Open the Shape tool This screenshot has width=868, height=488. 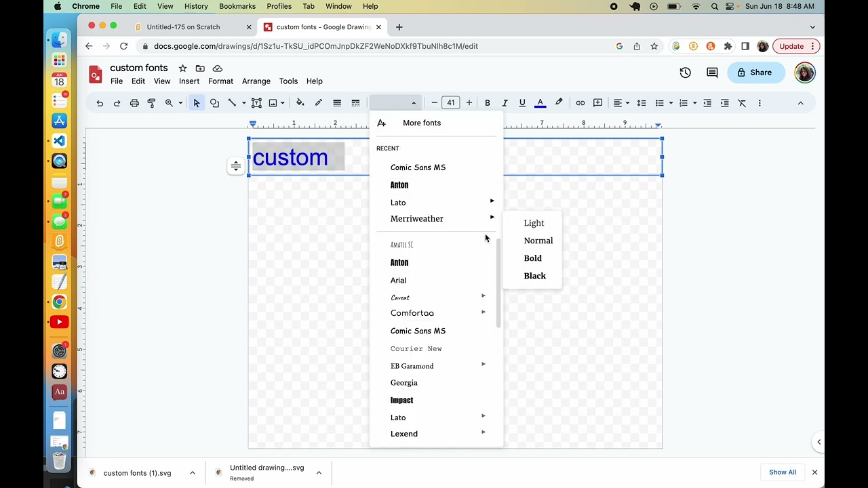[x=214, y=103]
